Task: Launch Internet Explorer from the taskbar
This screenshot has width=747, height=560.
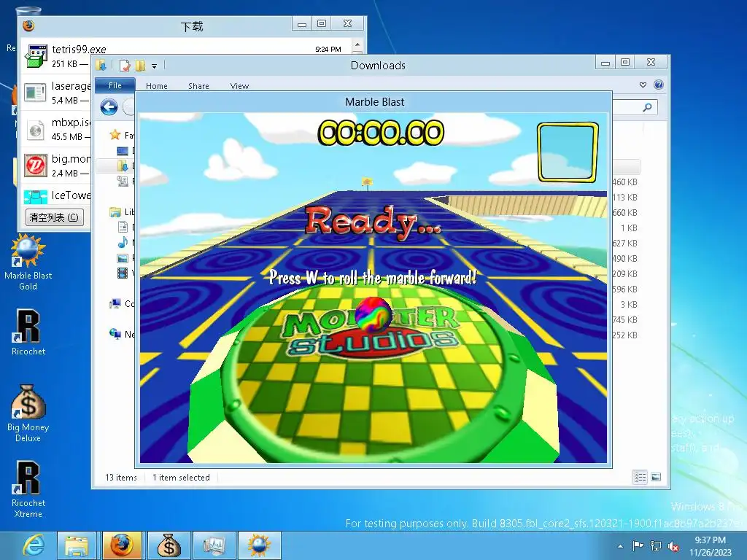Action: coord(34,545)
